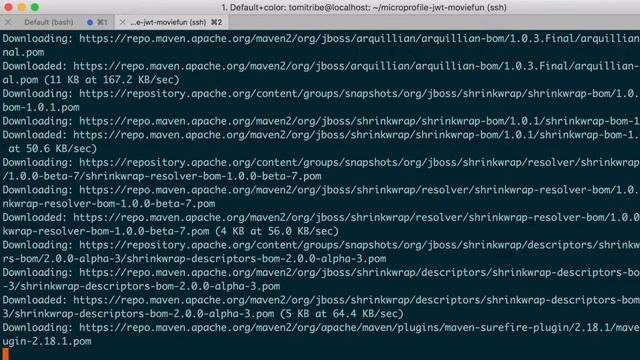Close the e-jwt-moviefun (ssh) tab

click(x=122, y=22)
